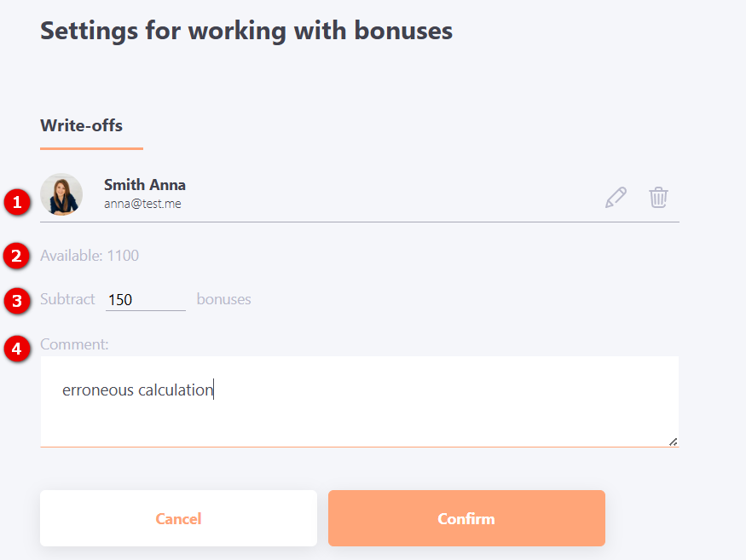Switch to the Write-offs tab
This screenshot has height=560, width=746.
click(82, 126)
